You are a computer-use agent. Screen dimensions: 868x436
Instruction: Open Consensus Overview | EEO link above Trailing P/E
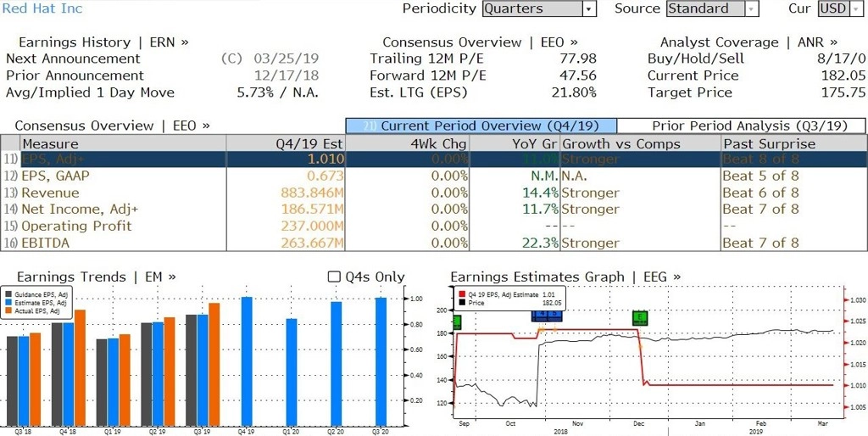480,42
